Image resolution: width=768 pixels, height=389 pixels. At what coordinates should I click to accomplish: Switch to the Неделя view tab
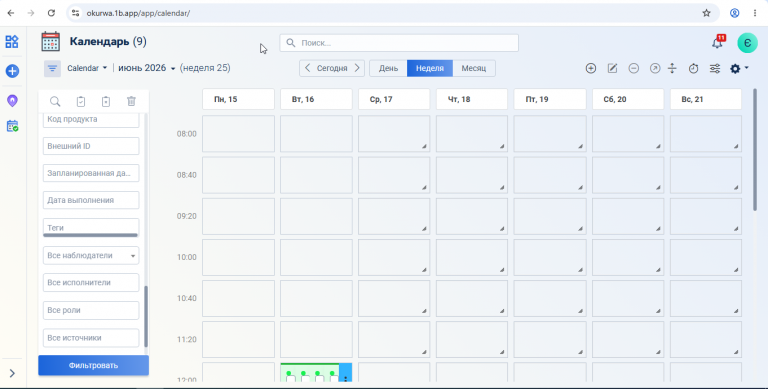[x=430, y=68]
